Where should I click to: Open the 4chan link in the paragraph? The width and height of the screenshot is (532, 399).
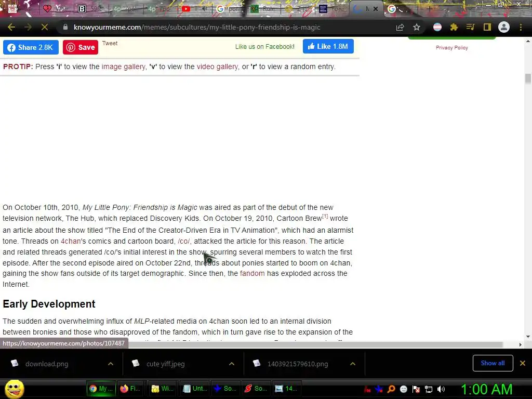[71, 241]
